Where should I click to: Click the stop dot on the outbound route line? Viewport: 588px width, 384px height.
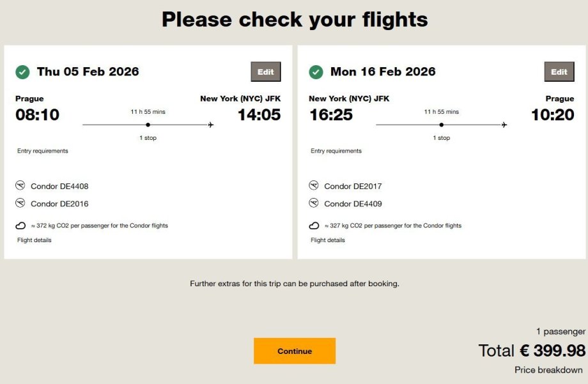coord(148,125)
